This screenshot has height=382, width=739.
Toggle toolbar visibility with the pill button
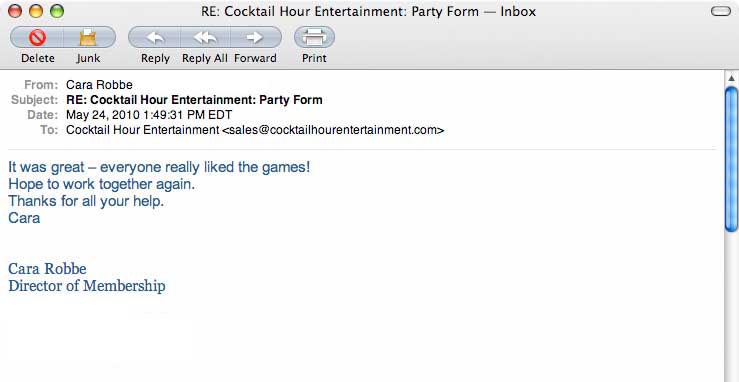(721, 11)
